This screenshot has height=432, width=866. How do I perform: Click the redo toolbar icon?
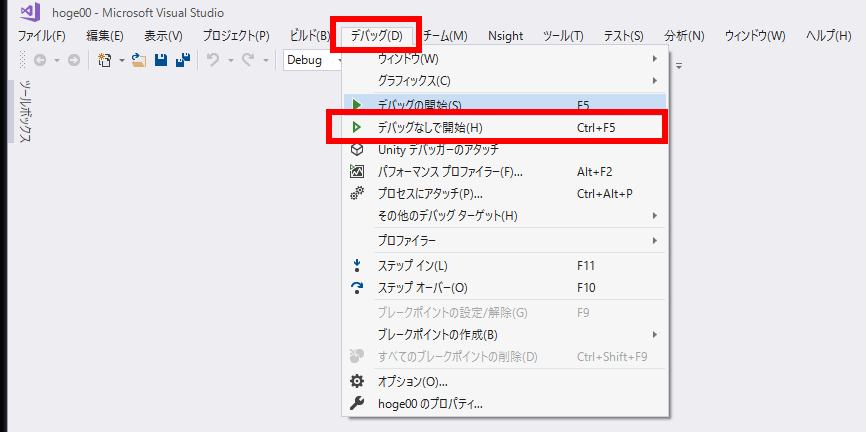(x=249, y=60)
